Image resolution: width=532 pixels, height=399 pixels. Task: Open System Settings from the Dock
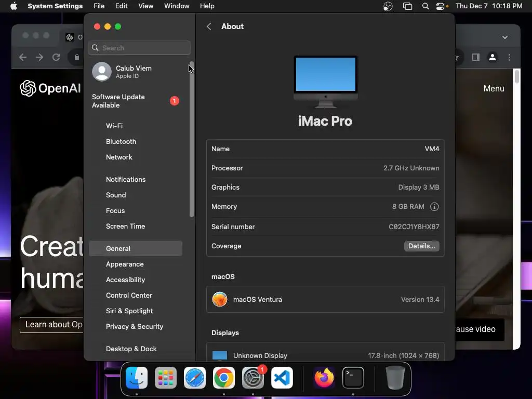point(253,378)
